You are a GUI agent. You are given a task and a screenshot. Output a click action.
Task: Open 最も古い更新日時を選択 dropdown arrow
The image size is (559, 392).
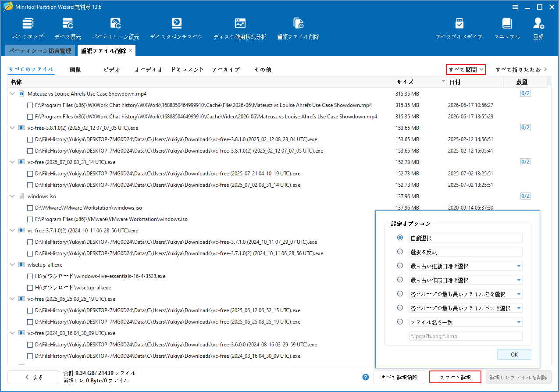pyautogui.click(x=519, y=266)
